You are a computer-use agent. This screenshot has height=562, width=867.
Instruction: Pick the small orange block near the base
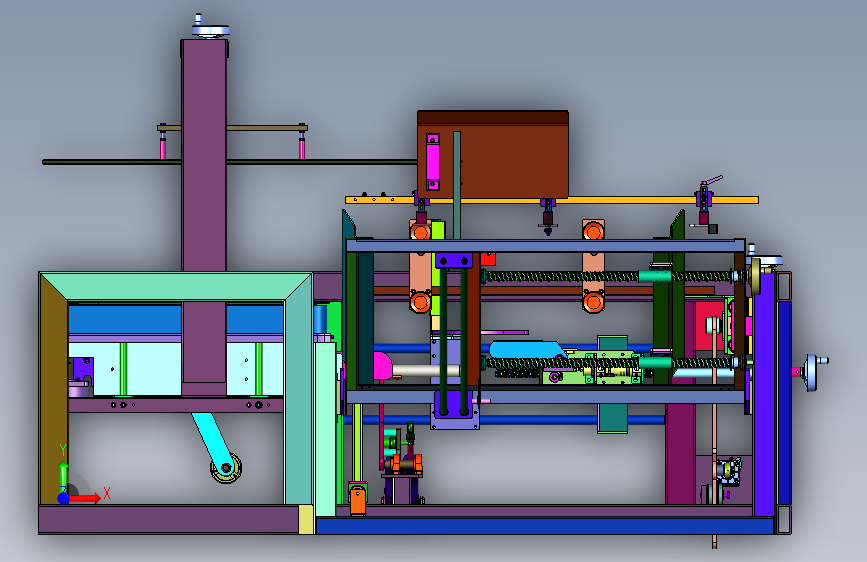358,500
